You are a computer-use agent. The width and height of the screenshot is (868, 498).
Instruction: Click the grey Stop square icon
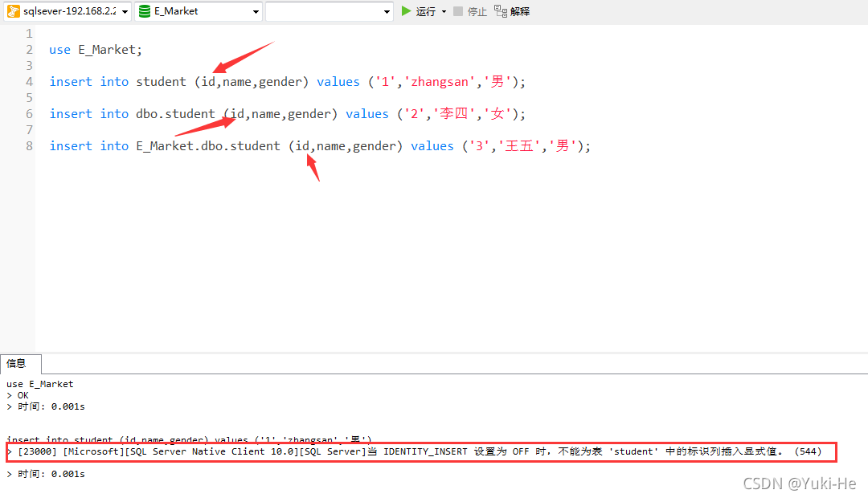458,11
